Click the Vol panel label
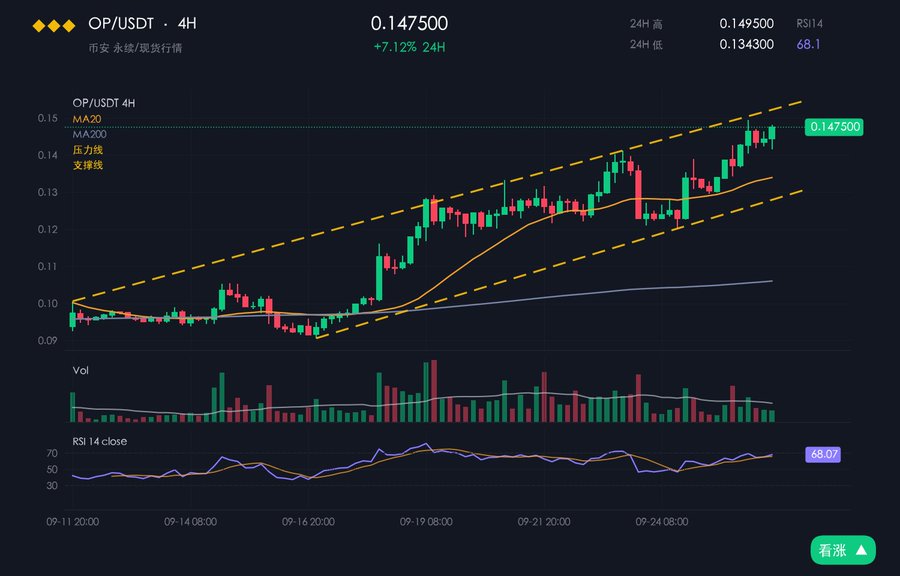Screen dimensions: 900x576 [80, 371]
